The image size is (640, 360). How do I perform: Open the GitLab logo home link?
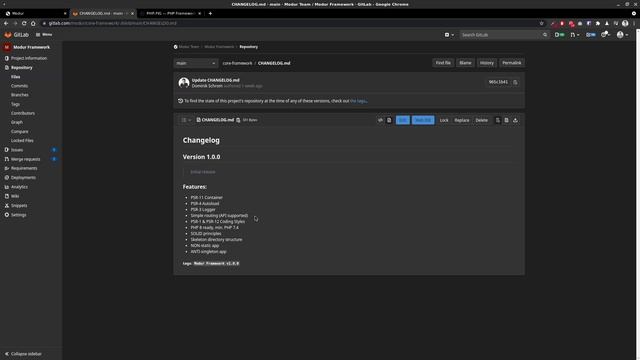(16, 35)
